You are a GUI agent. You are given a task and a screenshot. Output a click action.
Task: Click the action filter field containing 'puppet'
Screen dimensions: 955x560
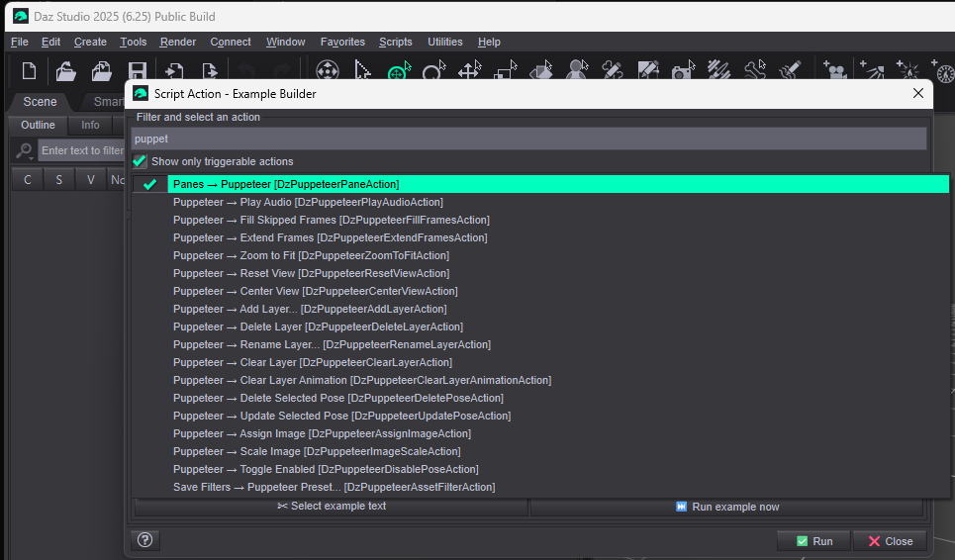(x=528, y=139)
